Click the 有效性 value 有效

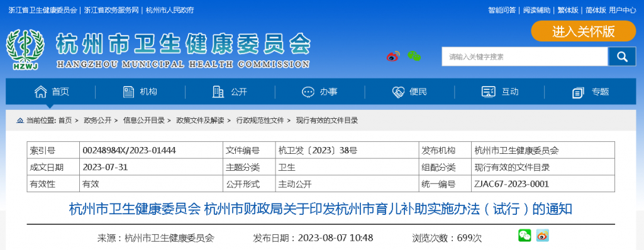pyautogui.click(x=91, y=184)
